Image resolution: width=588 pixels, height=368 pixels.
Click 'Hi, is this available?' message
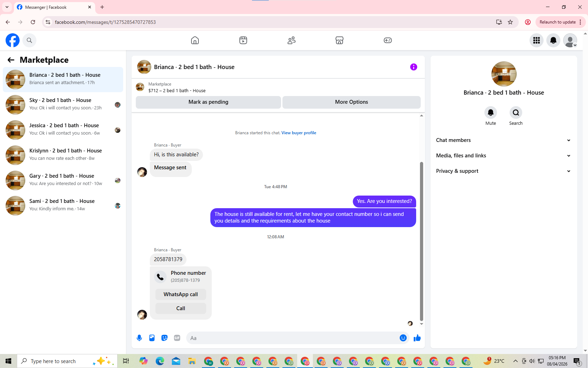[x=176, y=155]
